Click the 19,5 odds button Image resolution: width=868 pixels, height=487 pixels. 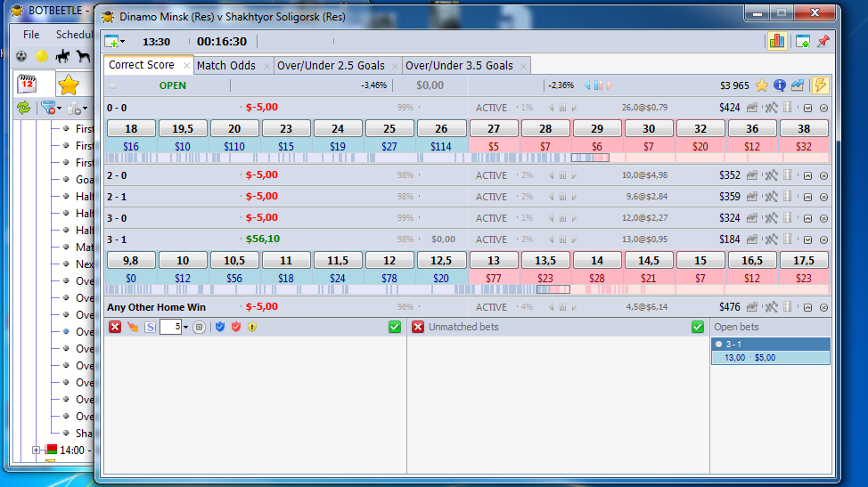(x=183, y=129)
